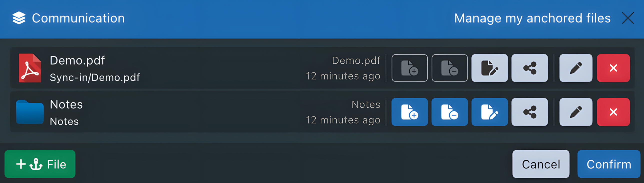The width and height of the screenshot is (644, 183).
Task: Click the share icon for Demo.pdf
Action: point(529,68)
